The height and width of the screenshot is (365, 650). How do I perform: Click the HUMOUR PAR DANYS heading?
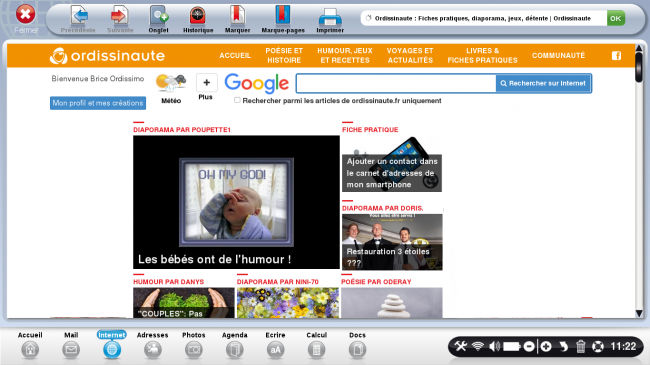coord(168,282)
